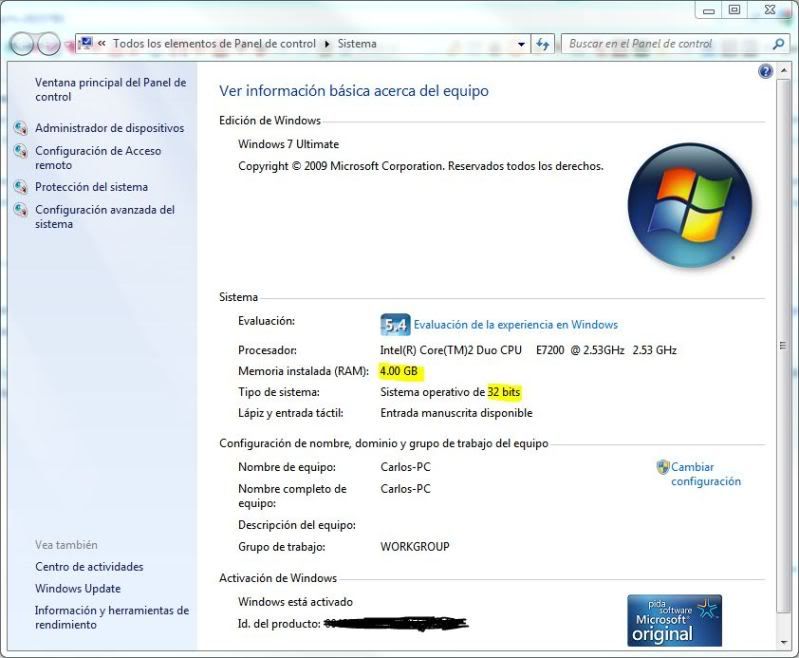
Task: Click the 'Ver información básica acerca del equipo' heading
Action: pos(354,91)
